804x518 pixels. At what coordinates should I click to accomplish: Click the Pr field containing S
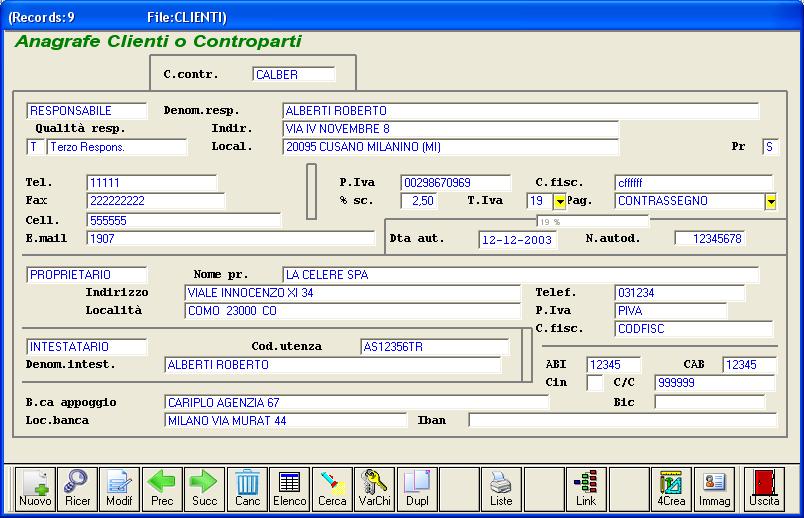pos(771,147)
